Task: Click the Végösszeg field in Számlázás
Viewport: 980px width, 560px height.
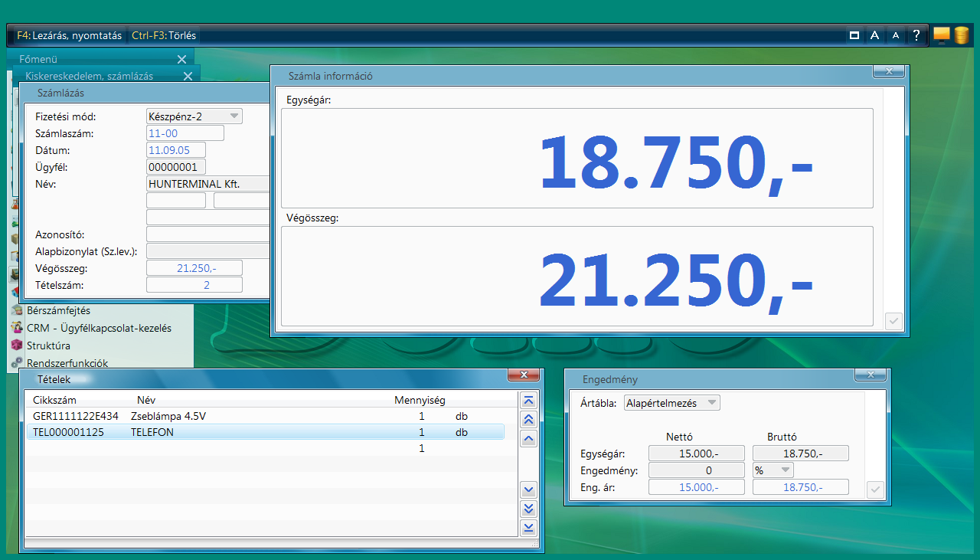Action: point(194,268)
